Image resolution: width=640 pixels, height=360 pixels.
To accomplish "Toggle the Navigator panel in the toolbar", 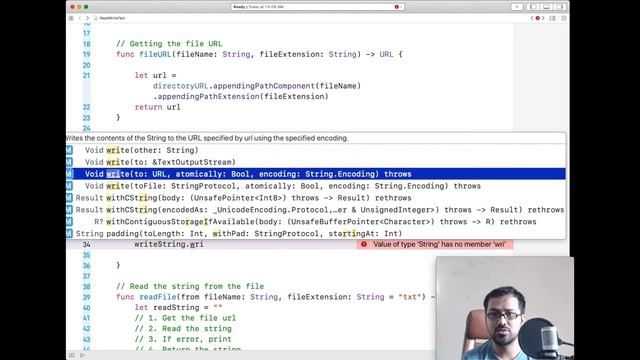I will [x=534, y=7].
